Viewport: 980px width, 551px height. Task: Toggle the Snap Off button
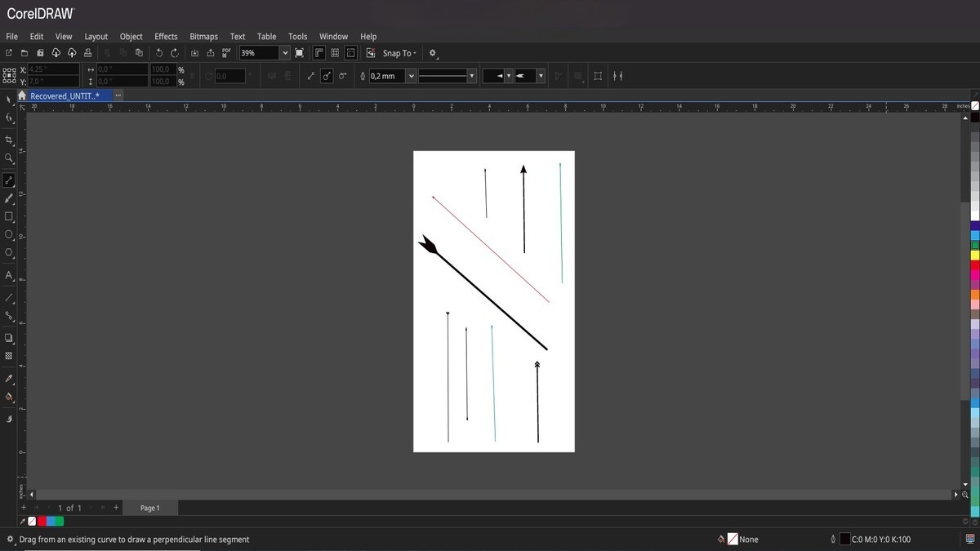tap(371, 53)
